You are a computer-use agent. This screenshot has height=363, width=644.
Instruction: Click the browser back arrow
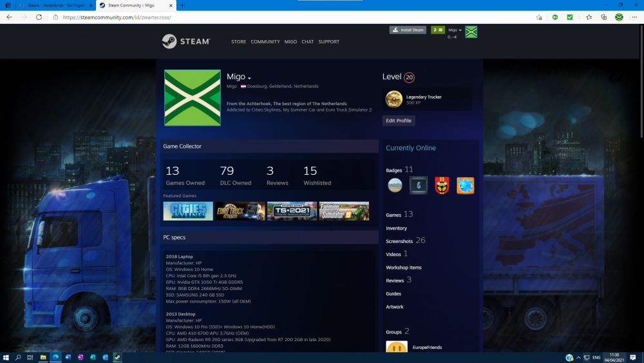[9, 17]
